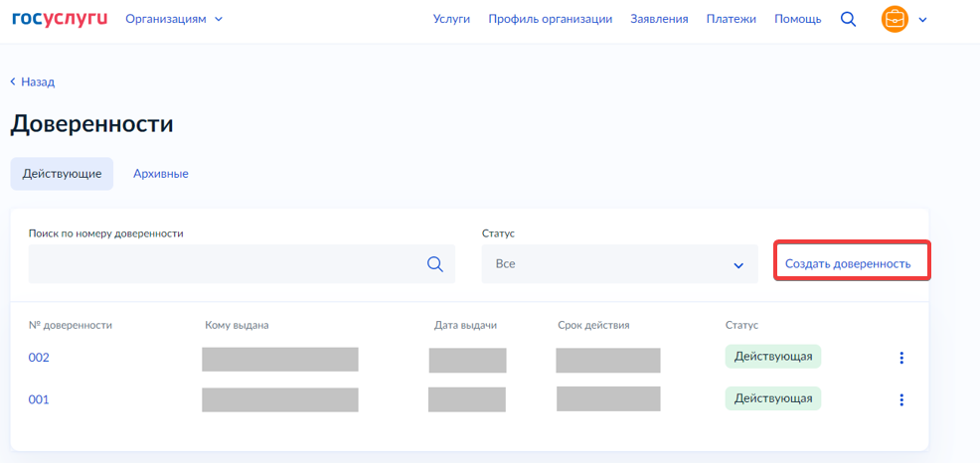Click the magnifier inside the number search field

pyautogui.click(x=435, y=264)
